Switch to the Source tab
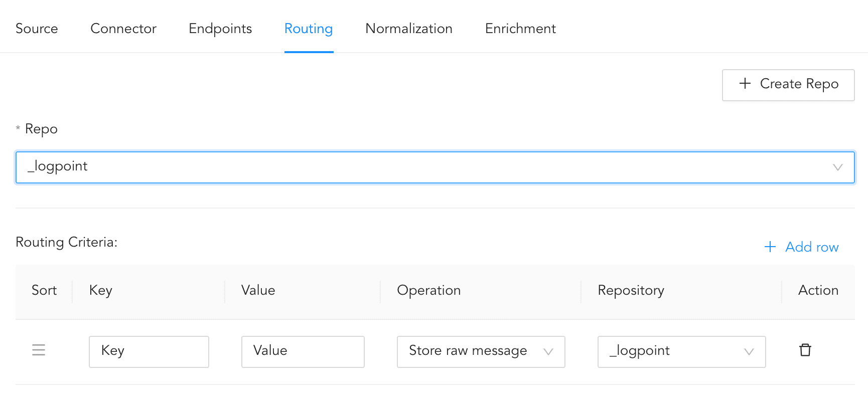 tap(37, 29)
